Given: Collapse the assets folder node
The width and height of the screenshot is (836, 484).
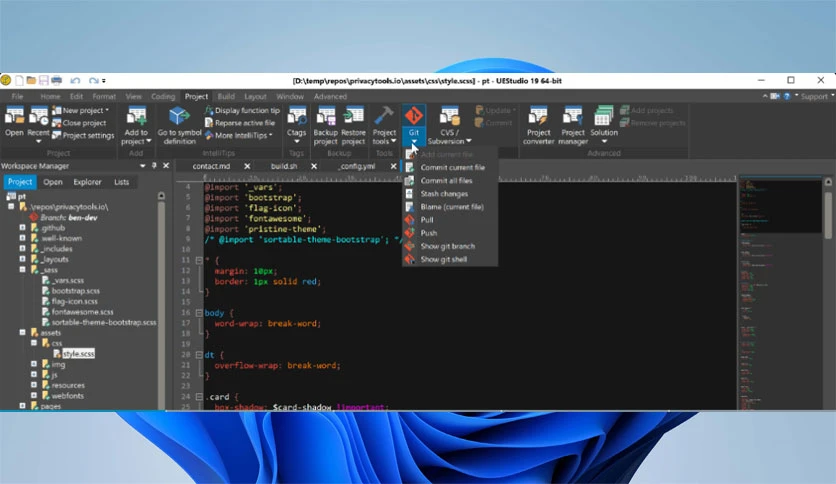Looking at the screenshot, I should (22, 333).
